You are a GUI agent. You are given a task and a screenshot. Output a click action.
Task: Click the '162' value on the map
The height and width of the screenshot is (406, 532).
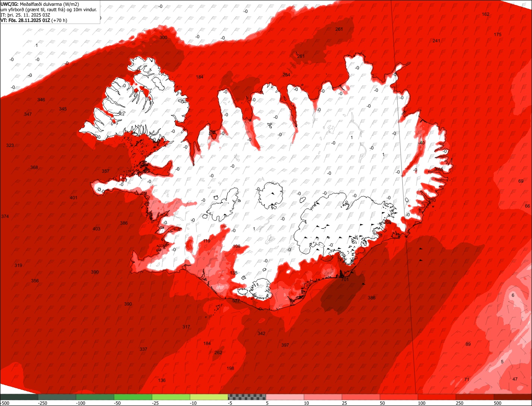pyautogui.click(x=485, y=14)
